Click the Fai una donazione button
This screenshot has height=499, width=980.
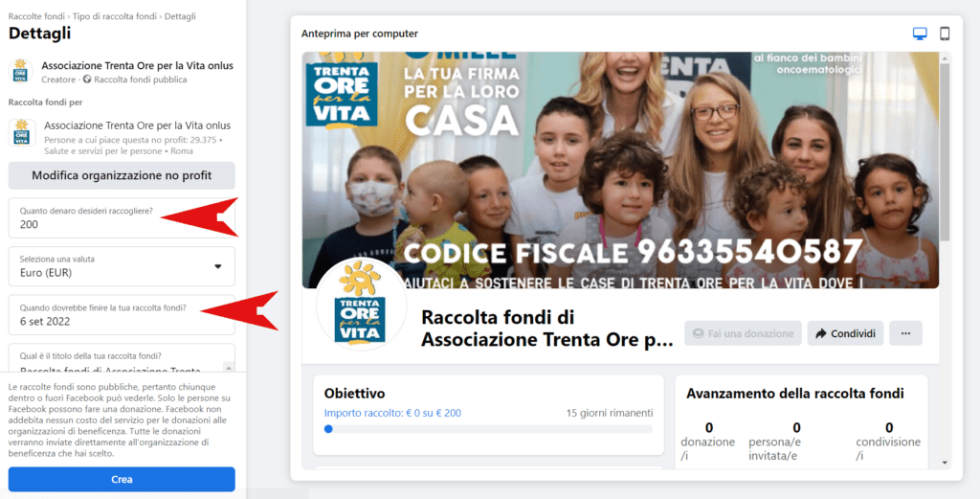(743, 333)
